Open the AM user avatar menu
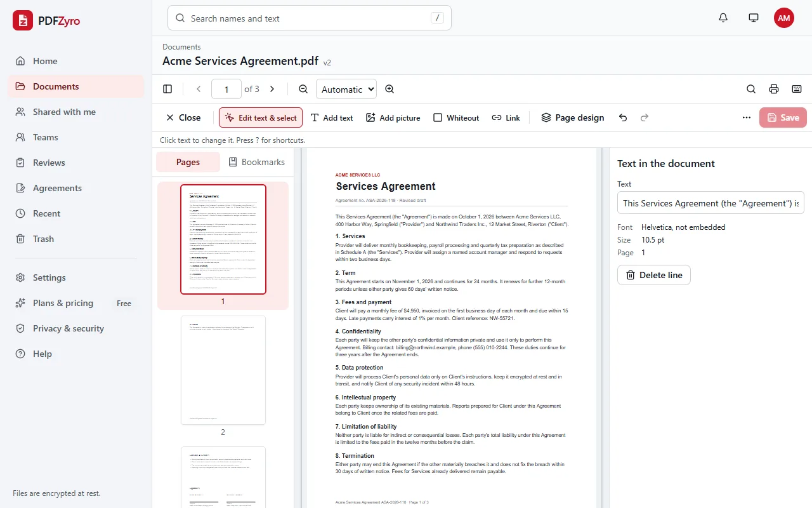The width and height of the screenshot is (812, 508). (784, 18)
